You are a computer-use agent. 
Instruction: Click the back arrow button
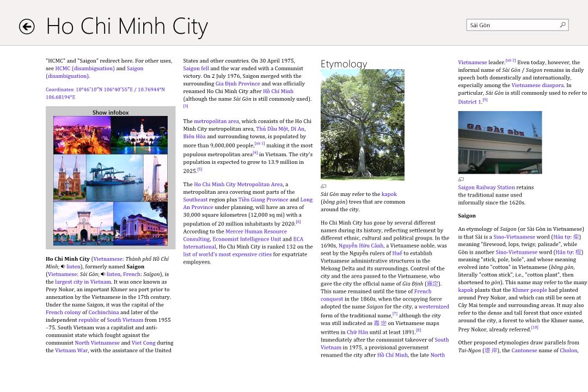coord(27,27)
